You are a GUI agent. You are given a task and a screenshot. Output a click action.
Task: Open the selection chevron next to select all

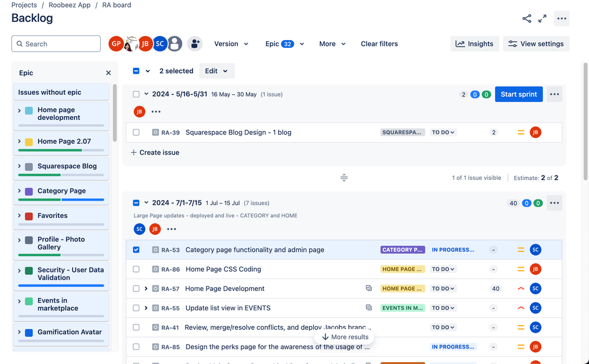148,71
